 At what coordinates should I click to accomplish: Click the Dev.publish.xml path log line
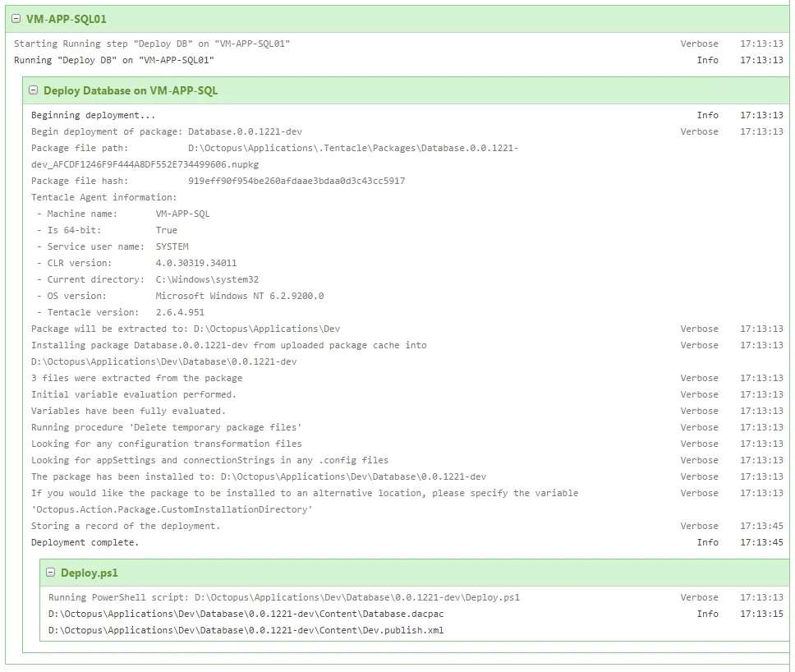click(x=246, y=630)
